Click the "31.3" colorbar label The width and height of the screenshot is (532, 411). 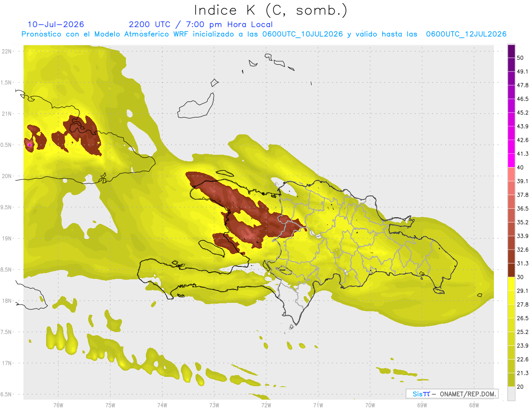pos(523,263)
